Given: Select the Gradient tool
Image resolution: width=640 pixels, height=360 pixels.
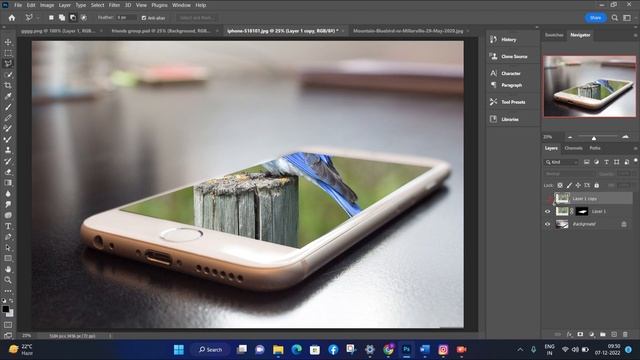Looking at the screenshot, I should coord(8,183).
